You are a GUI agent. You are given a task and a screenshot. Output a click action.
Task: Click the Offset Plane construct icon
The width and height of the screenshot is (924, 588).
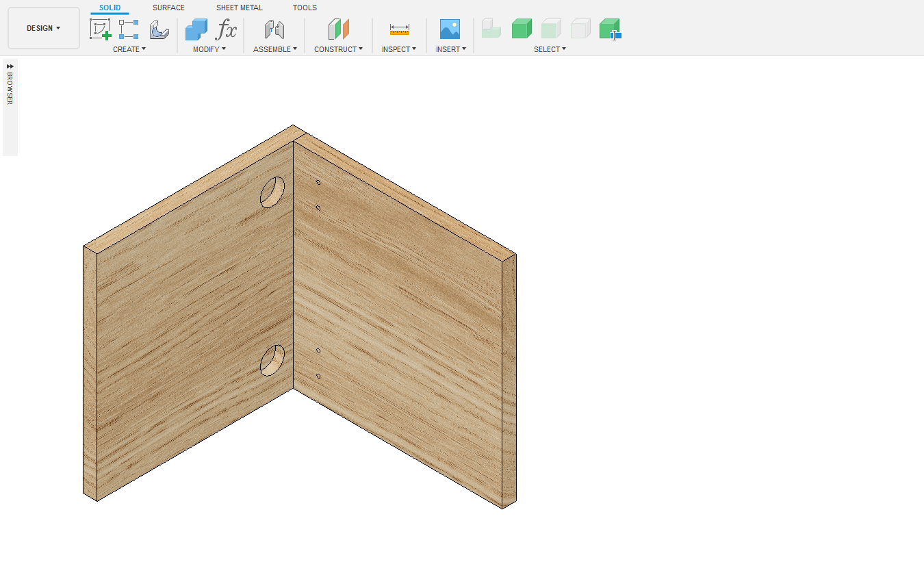click(x=338, y=29)
